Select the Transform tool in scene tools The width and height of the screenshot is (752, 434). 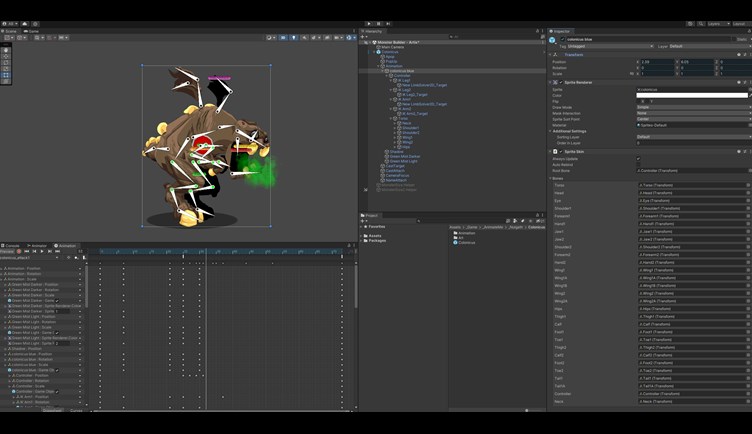pos(6,81)
